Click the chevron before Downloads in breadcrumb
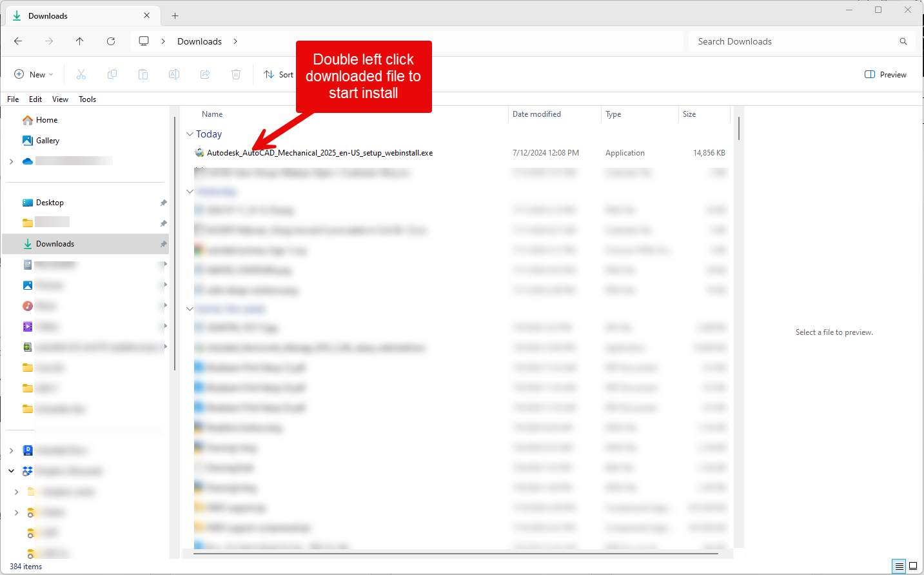The image size is (924, 575). (163, 41)
